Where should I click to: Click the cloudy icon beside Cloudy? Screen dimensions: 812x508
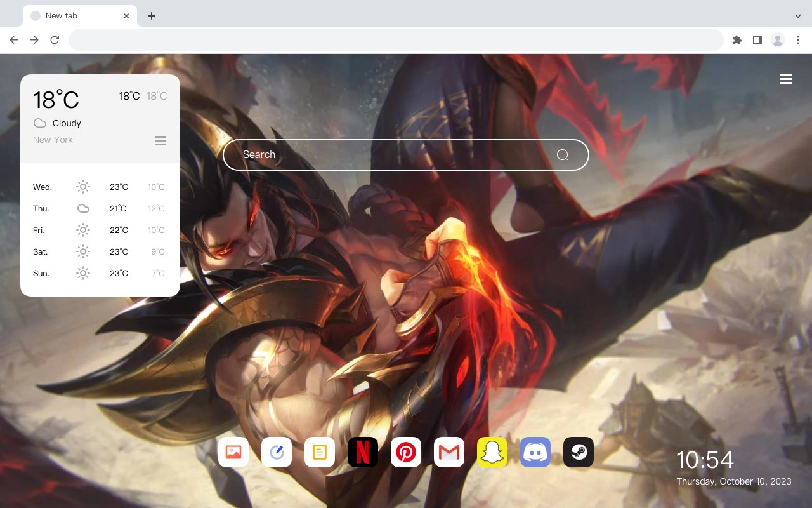pos(40,123)
